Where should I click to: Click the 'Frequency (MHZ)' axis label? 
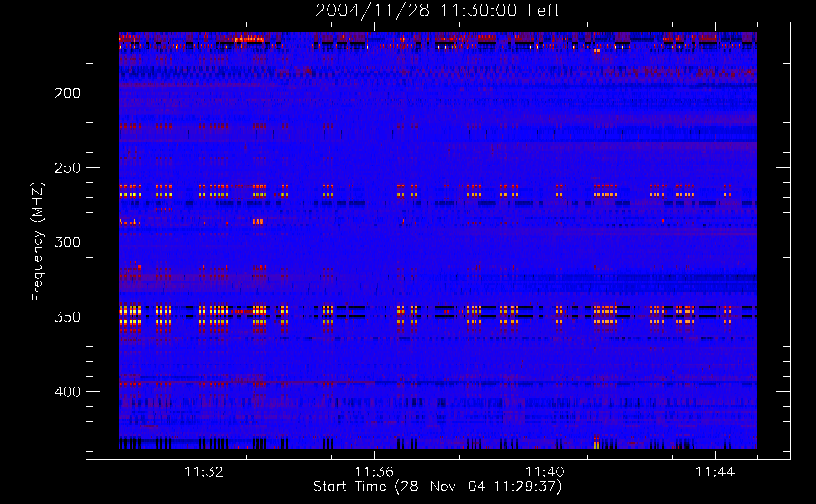(x=38, y=241)
